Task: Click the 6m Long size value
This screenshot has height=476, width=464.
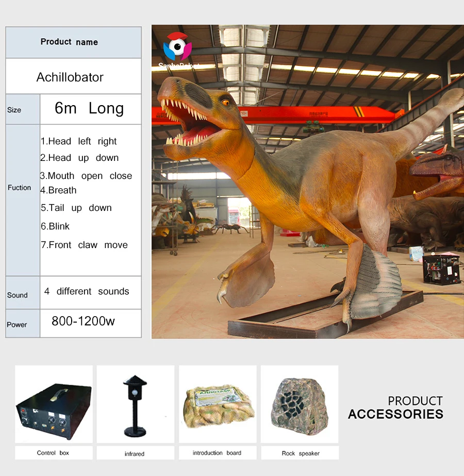Action: tap(89, 108)
